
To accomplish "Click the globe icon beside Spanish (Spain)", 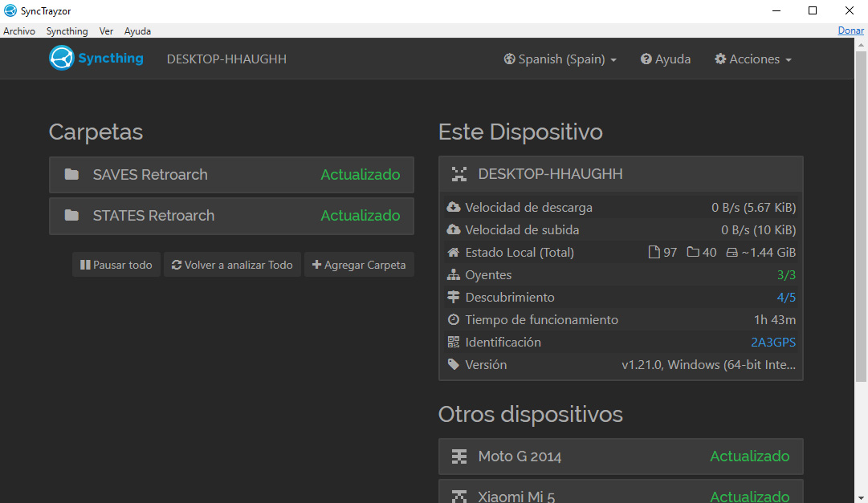I will 509,59.
